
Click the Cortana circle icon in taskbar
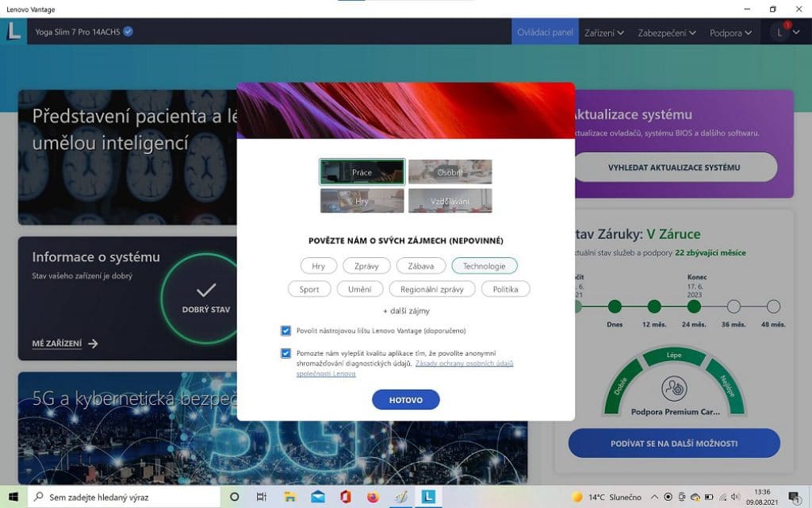[x=234, y=497]
